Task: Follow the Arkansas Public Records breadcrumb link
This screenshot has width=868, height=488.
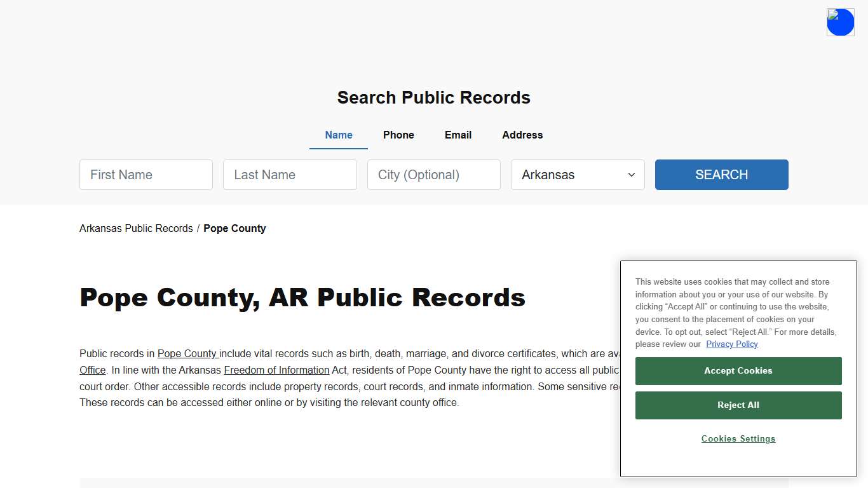Action: point(135,228)
